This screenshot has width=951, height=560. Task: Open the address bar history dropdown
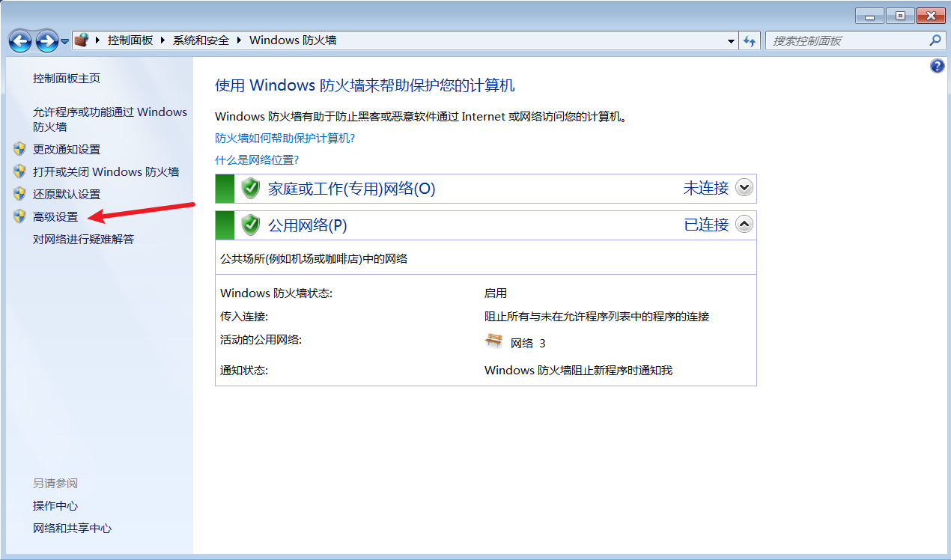[732, 41]
